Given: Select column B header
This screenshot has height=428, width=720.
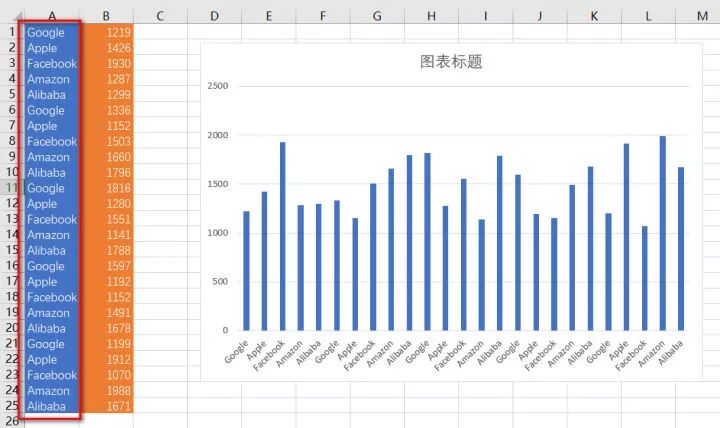Looking at the screenshot, I should point(106,16).
